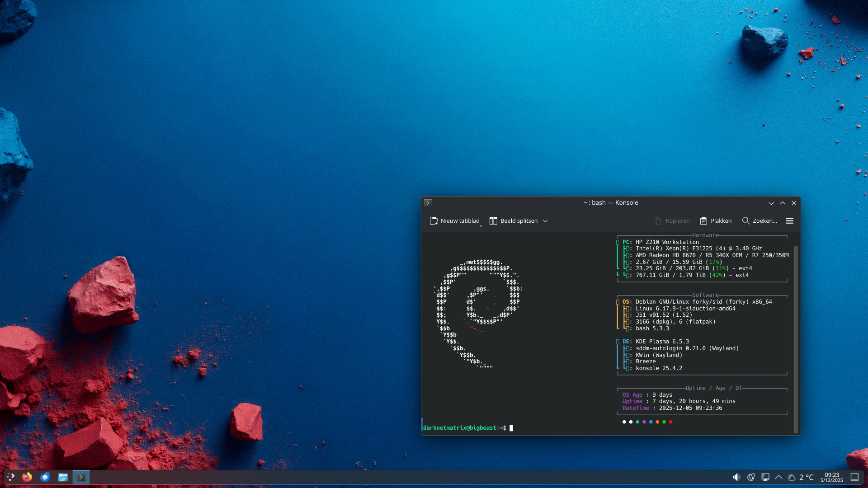Open the KDE Plasma application launcher
The height and width of the screenshot is (488, 868).
[10, 477]
